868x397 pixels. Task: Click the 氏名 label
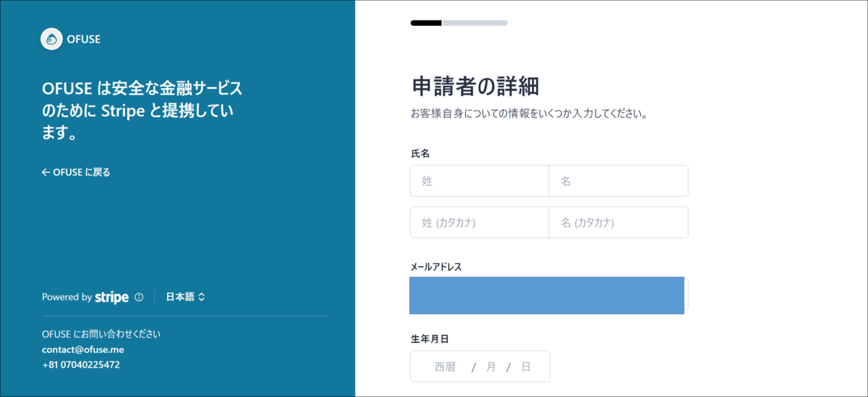[421, 153]
